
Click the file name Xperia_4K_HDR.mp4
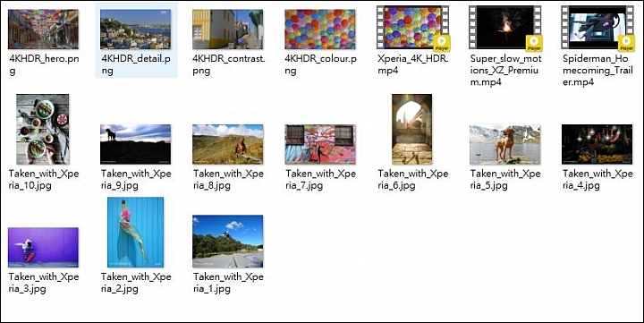(412, 64)
